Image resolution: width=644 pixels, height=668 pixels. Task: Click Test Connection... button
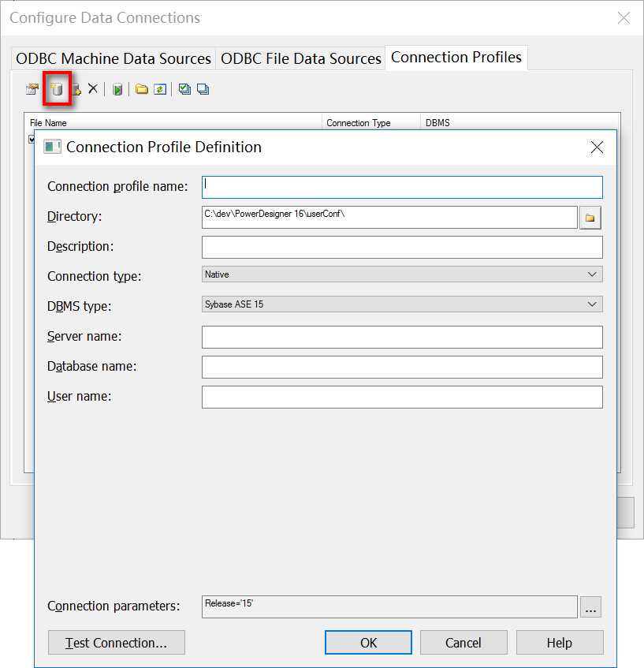pyautogui.click(x=117, y=643)
